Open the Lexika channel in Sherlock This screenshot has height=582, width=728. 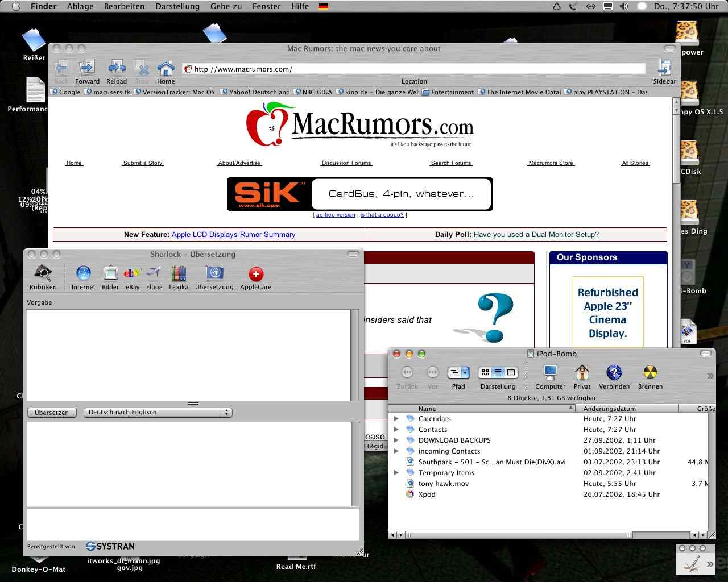click(179, 278)
